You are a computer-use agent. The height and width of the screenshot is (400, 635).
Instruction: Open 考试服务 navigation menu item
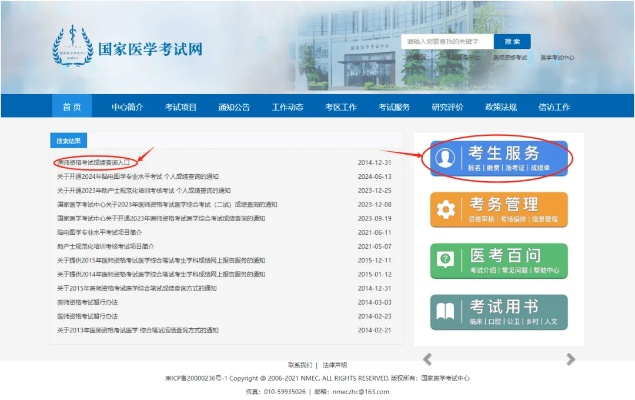click(394, 106)
